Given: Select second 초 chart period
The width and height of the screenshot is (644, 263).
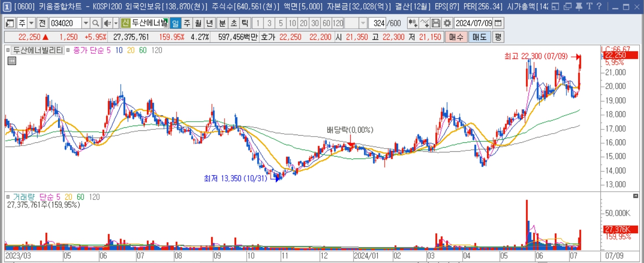Looking at the screenshot, I should pos(234,23).
